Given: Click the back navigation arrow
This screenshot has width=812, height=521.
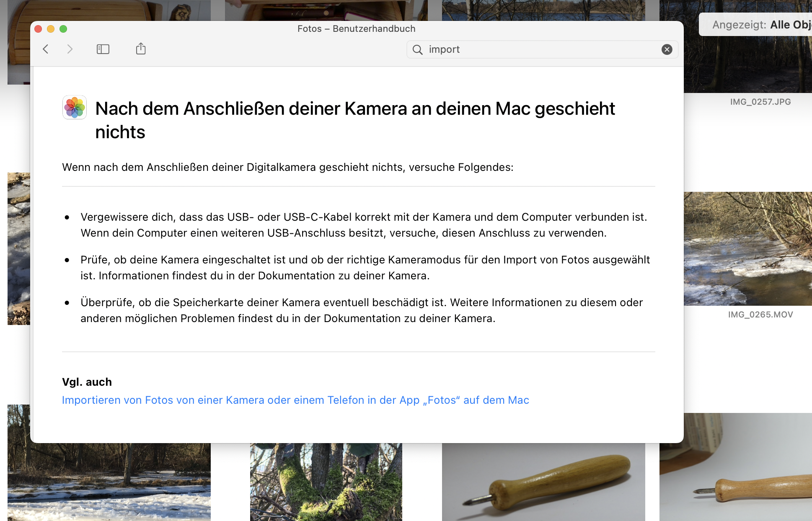Looking at the screenshot, I should click(46, 49).
